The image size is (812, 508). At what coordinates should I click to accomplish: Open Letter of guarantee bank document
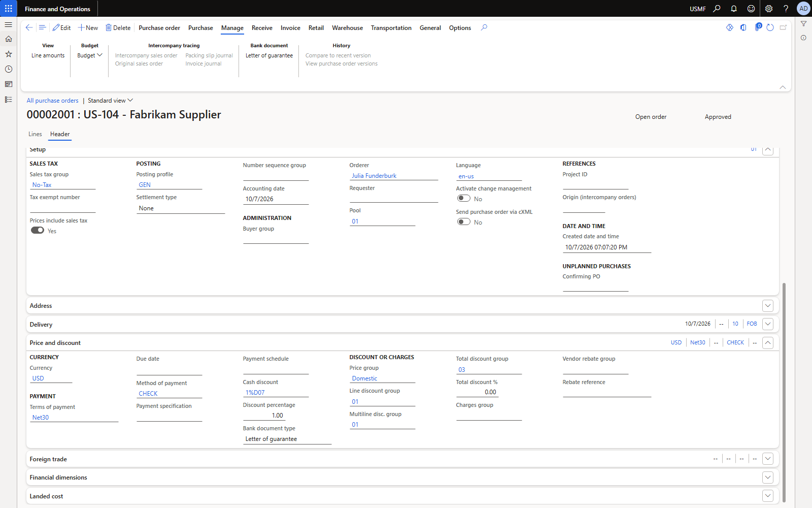point(269,55)
